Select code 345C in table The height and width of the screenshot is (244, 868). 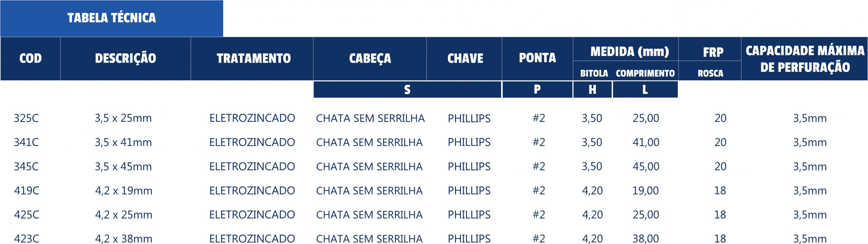[26, 167]
